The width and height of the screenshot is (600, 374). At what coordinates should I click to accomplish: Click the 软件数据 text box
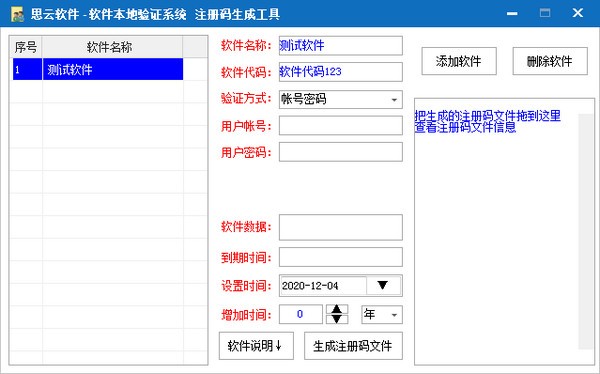[341, 227]
